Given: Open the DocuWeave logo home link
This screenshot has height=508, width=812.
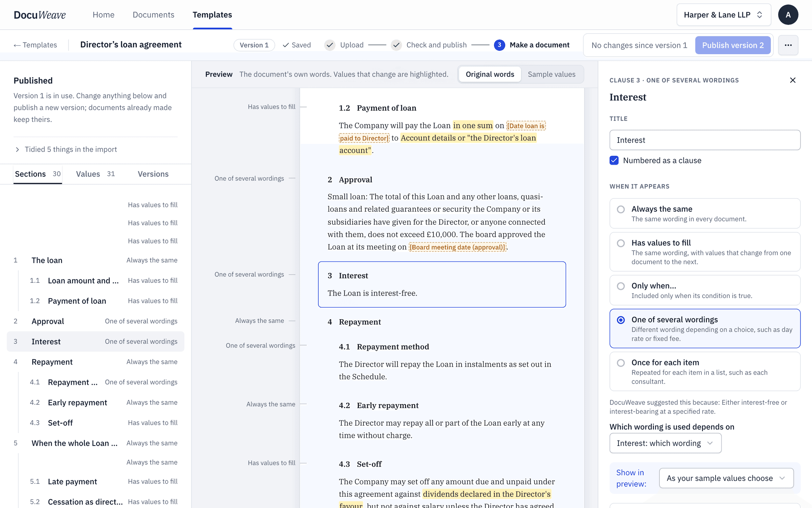Looking at the screenshot, I should point(40,15).
